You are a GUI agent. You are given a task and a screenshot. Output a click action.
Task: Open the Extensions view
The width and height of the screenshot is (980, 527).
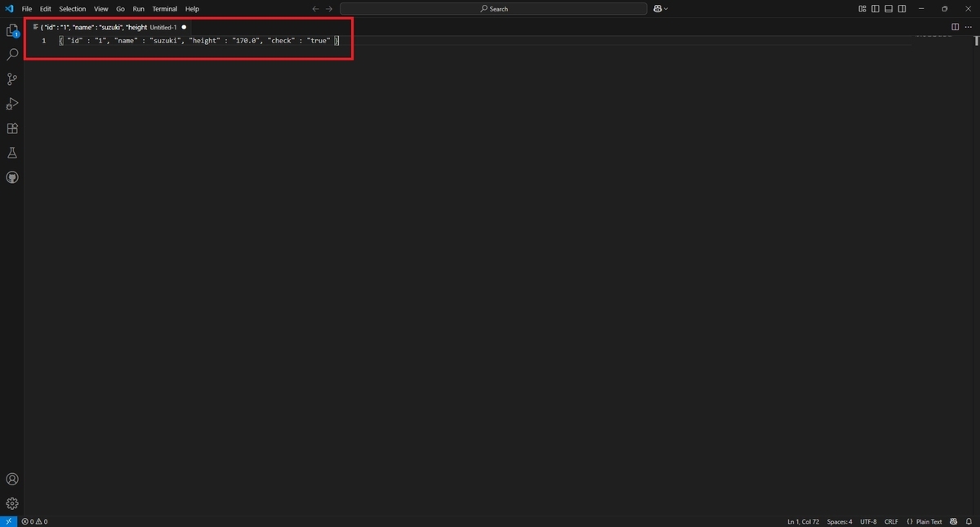(11, 127)
